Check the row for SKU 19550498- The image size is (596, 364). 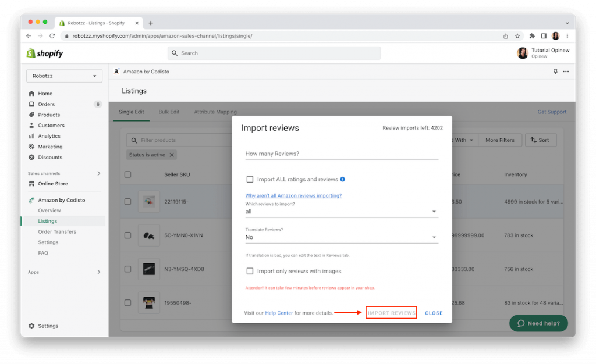click(127, 303)
